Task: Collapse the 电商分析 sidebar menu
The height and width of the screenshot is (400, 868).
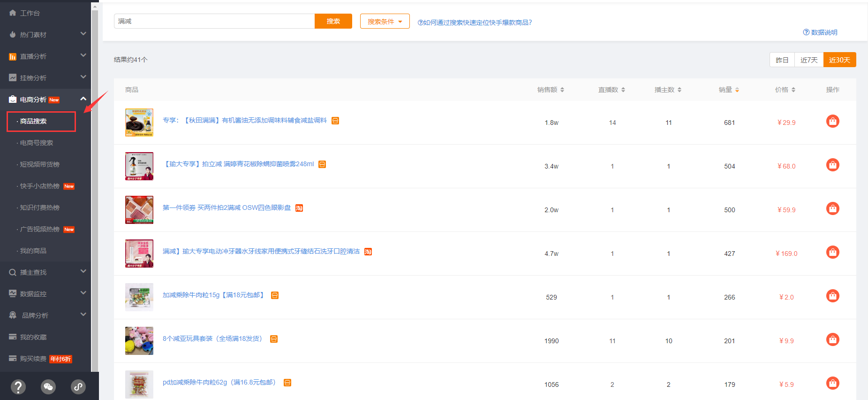Action: point(45,100)
